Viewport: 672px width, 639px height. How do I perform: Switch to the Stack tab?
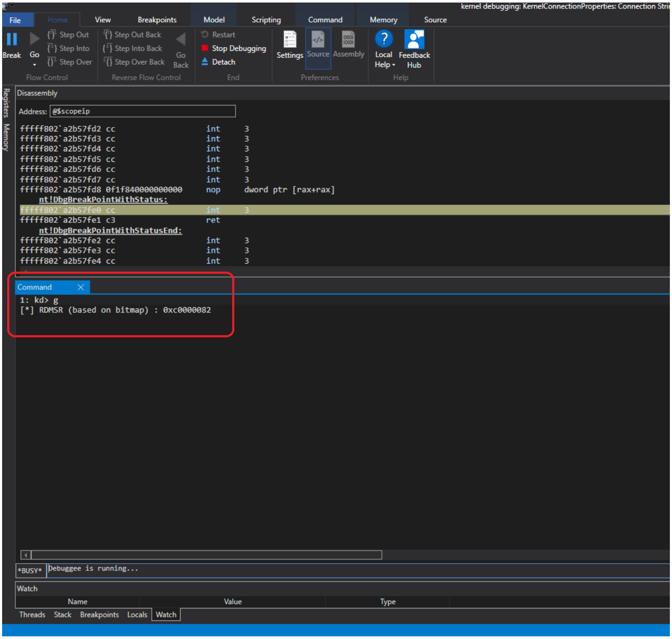click(x=63, y=615)
